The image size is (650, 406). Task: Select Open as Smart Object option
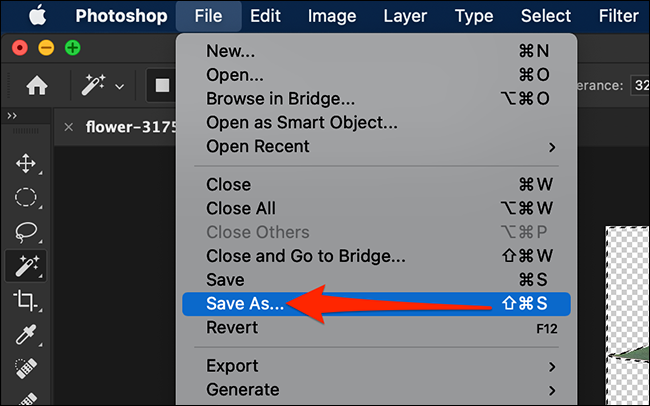(301, 122)
